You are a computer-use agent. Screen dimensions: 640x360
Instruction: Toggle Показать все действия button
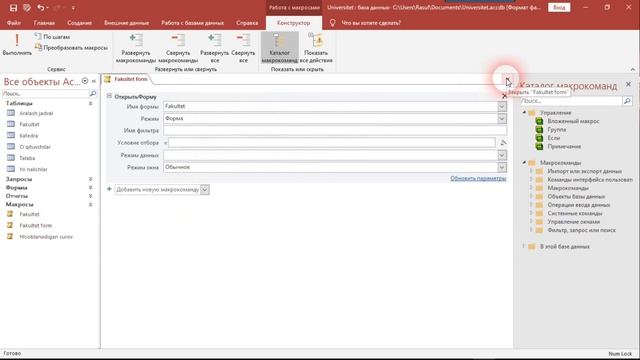[x=316, y=48]
